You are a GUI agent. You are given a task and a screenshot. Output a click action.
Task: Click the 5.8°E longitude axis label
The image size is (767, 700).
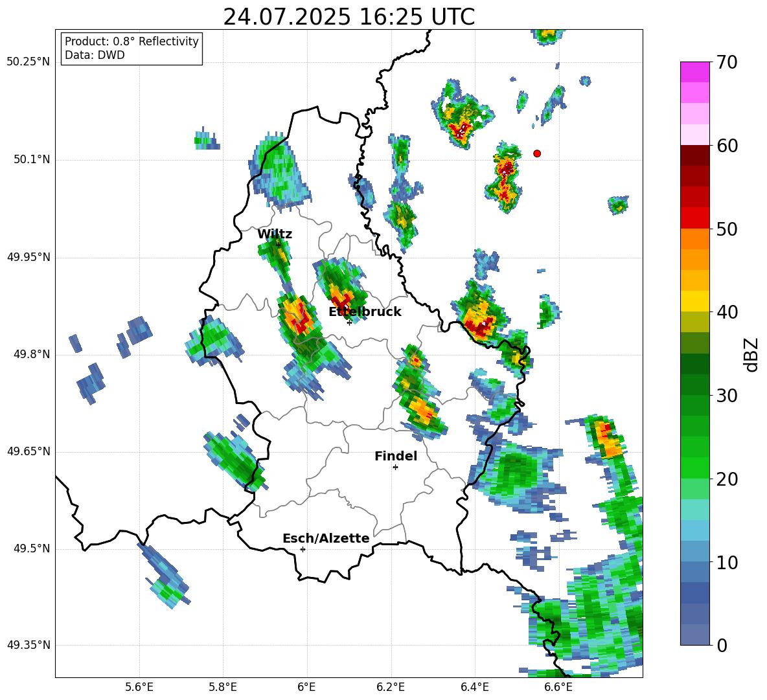223,687
